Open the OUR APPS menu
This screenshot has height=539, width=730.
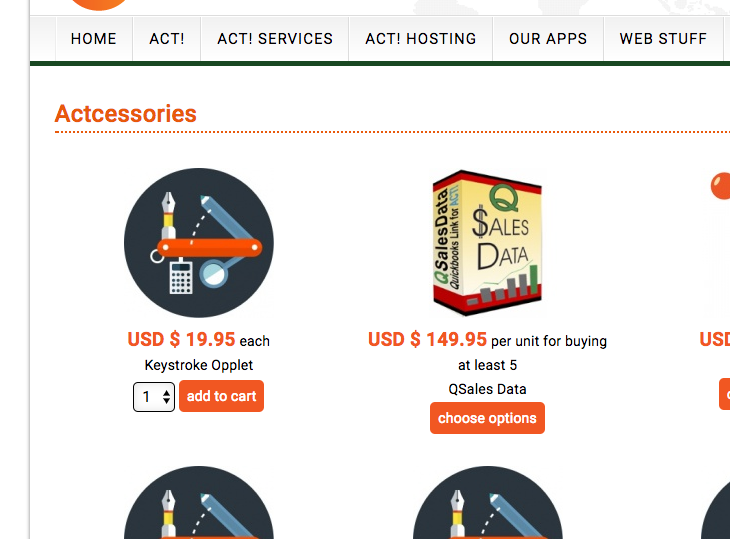point(548,39)
